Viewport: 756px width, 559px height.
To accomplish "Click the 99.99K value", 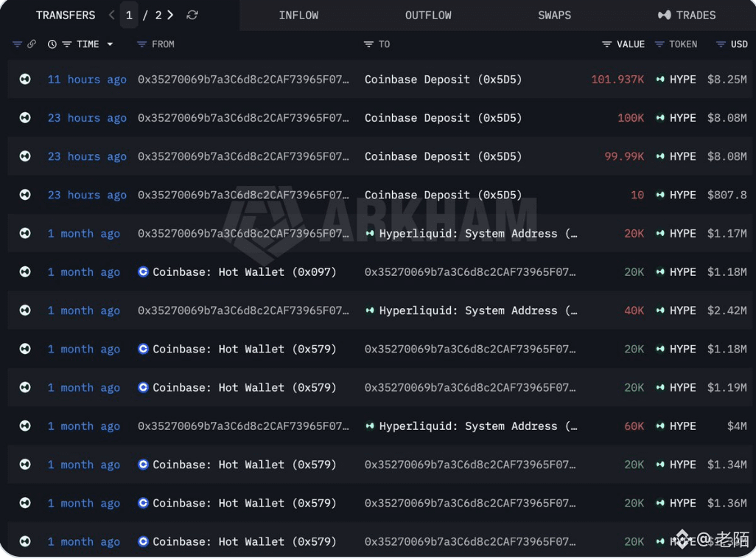I will pos(624,156).
